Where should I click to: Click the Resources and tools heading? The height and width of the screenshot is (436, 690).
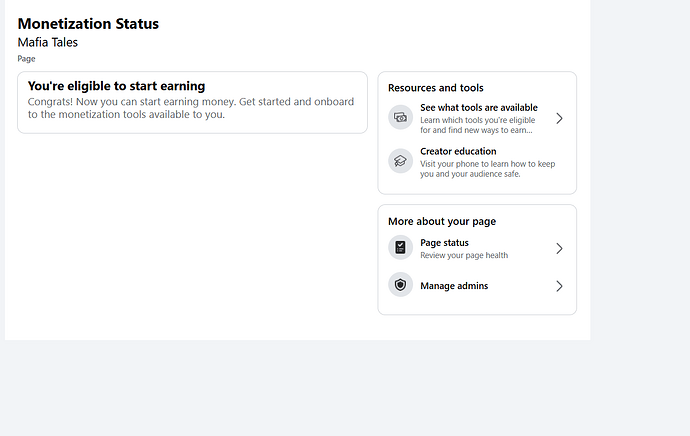point(436,88)
